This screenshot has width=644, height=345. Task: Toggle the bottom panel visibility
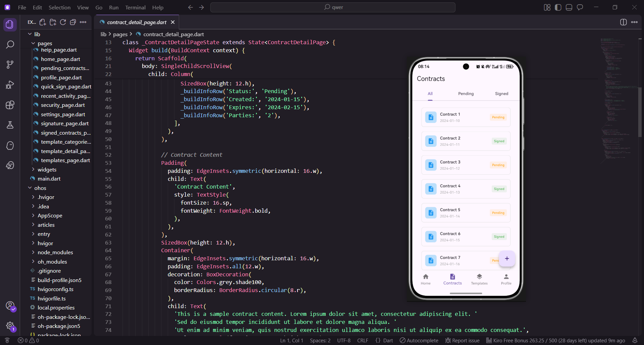(569, 7)
